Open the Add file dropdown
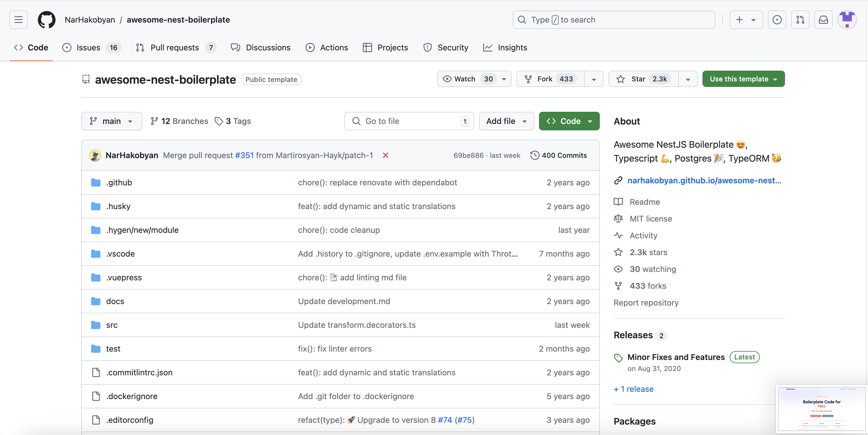 506,121
